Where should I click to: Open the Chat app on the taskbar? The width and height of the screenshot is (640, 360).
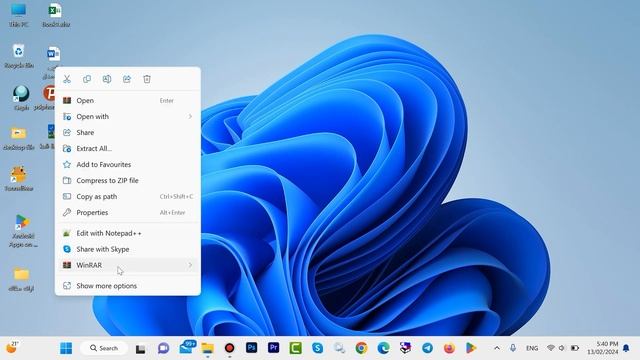tap(163, 348)
